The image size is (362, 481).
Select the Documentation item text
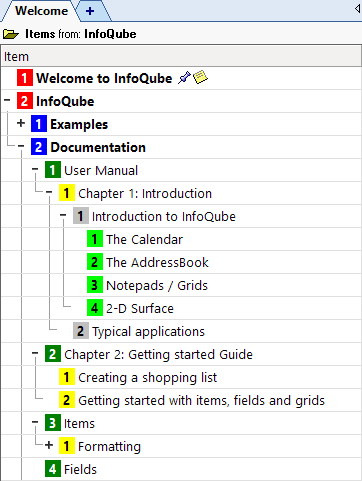click(x=98, y=147)
